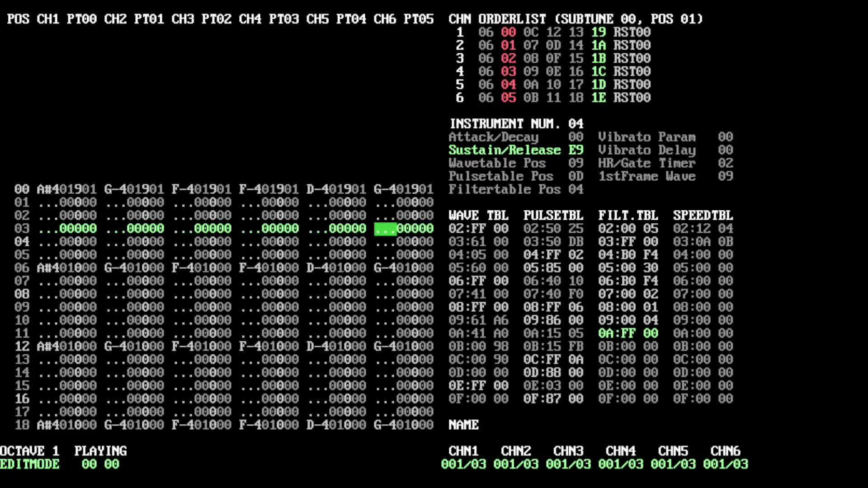Select speed table row 02:12 04
868x488 pixels.
pyautogui.click(x=703, y=229)
